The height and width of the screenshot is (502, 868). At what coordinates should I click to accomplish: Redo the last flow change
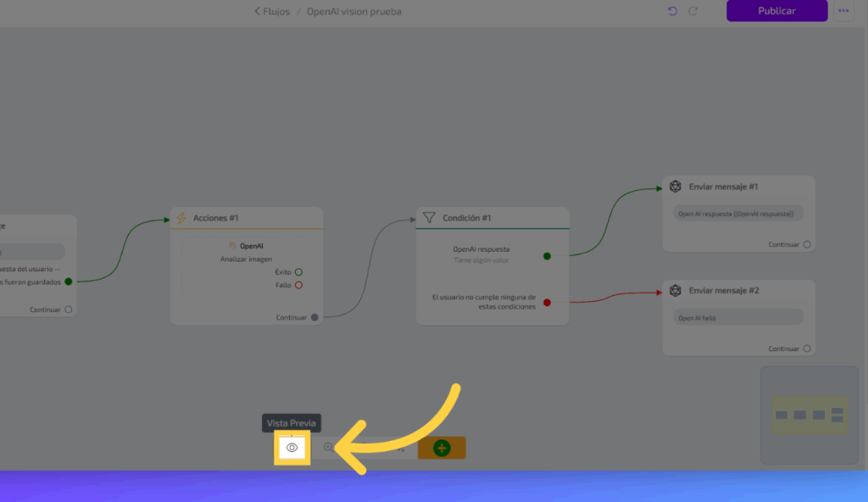click(x=693, y=11)
